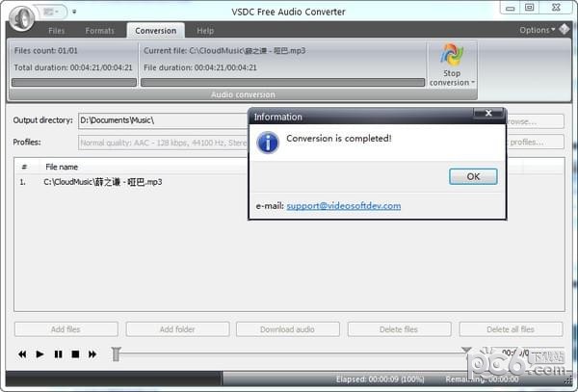Image resolution: width=578 pixels, height=392 pixels.
Task: Close the Information dialog
Action: (x=488, y=113)
